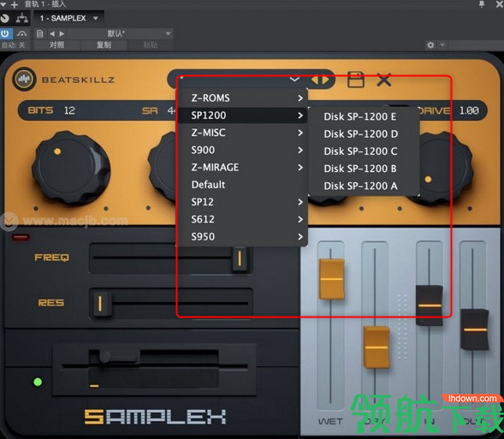Select the Default preset entry

pyautogui.click(x=243, y=185)
